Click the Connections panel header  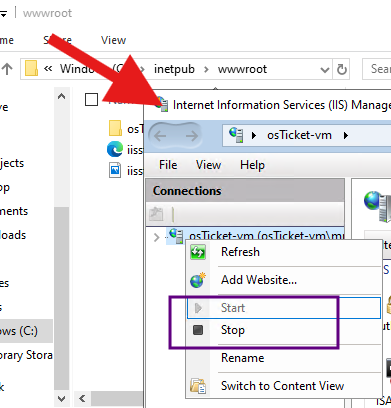(x=245, y=191)
